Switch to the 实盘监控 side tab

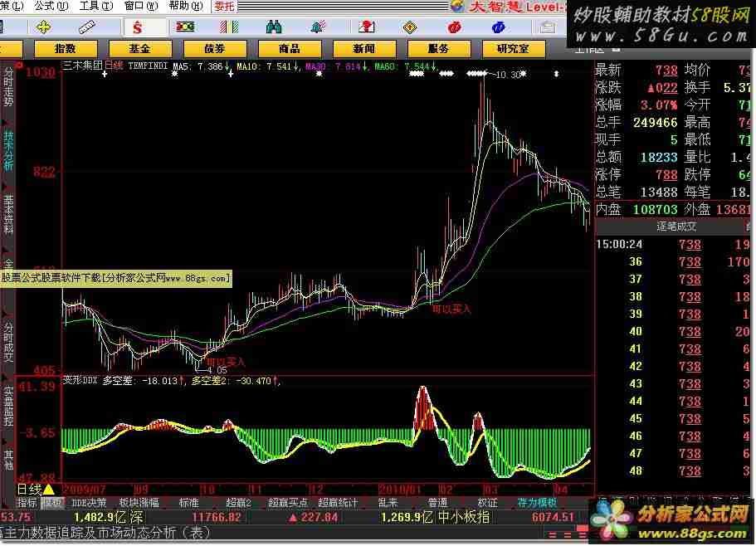click(x=8, y=407)
